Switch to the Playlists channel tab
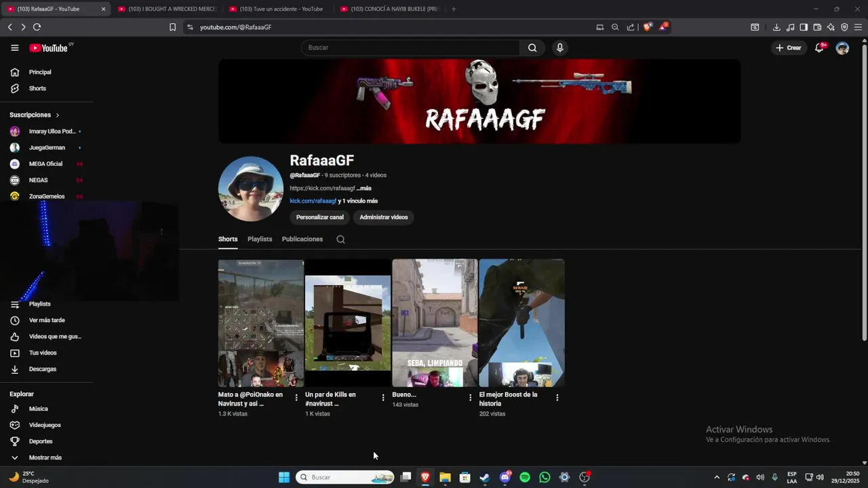 (260, 239)
